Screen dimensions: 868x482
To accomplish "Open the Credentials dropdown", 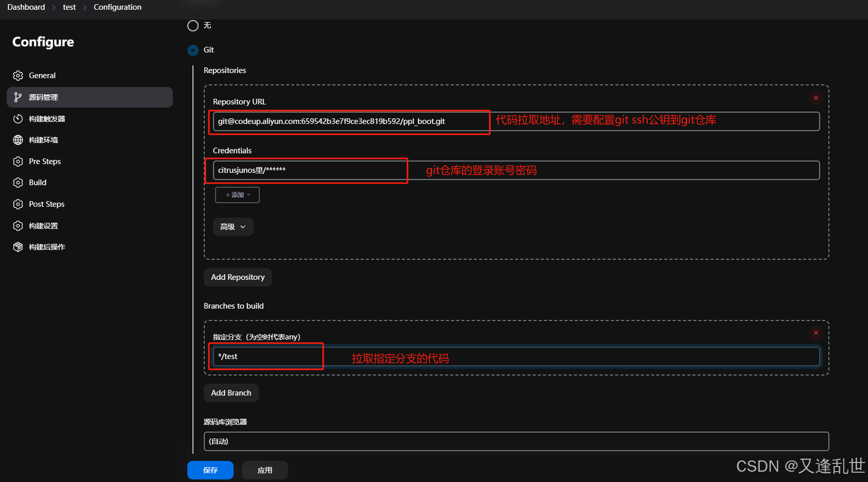I will tap(516, 170).
